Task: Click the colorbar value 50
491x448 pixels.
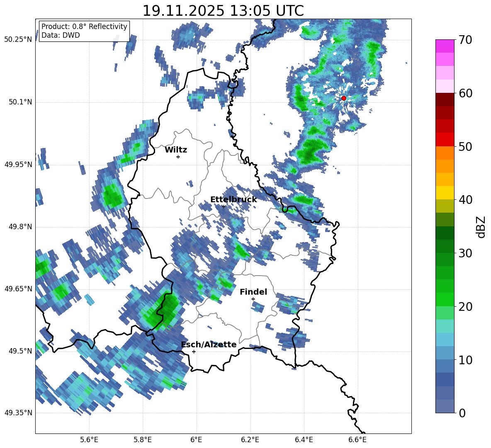Action: coord(465,146)
